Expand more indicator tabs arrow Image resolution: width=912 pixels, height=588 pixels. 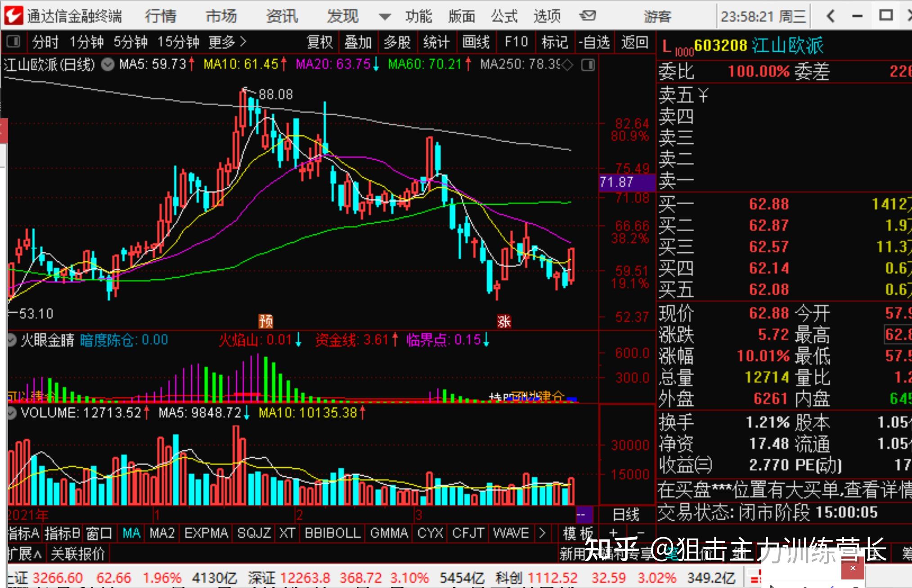point(542,534)
